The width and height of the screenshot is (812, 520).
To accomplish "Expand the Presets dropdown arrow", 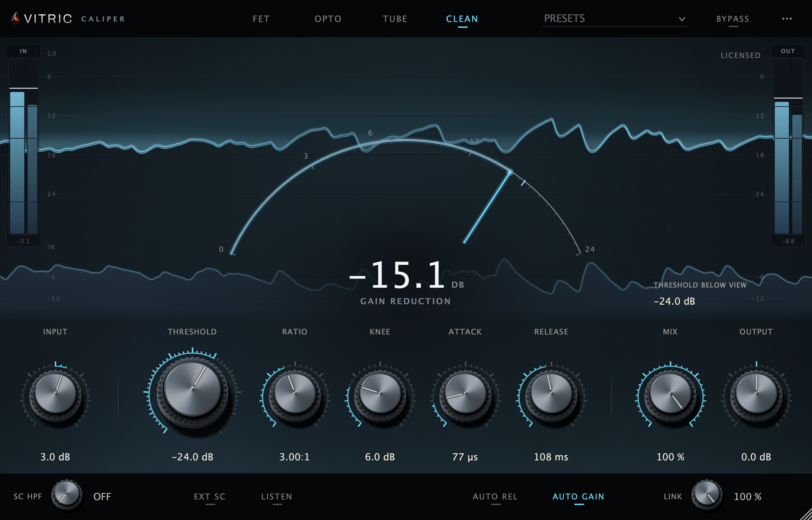I will click(x=682, y=19).
